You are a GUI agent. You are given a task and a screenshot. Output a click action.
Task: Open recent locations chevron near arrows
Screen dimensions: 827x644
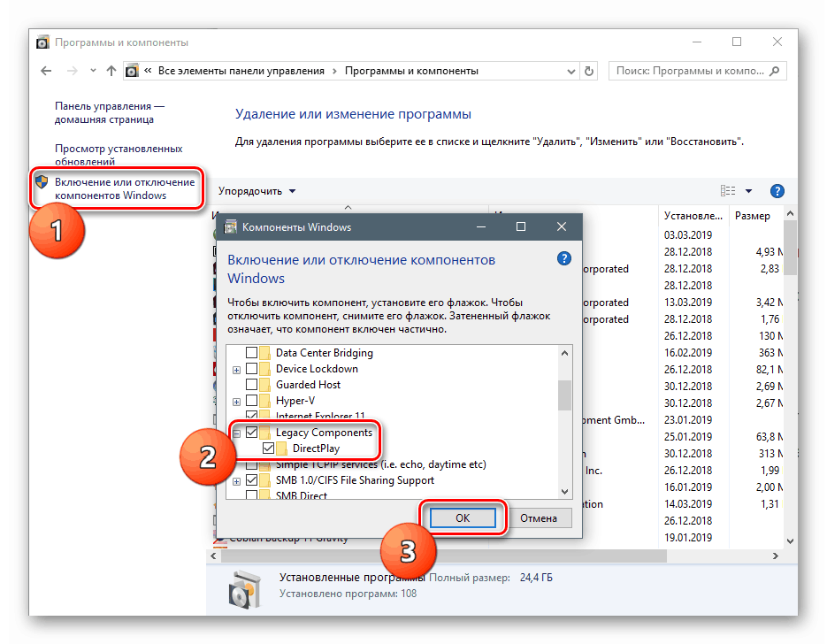[93, 71]
